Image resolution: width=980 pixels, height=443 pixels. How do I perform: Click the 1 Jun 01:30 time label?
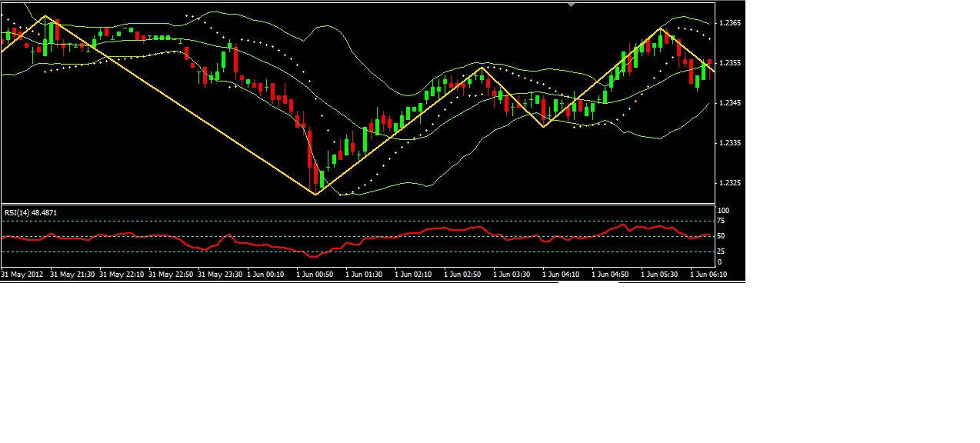point(364,274)
